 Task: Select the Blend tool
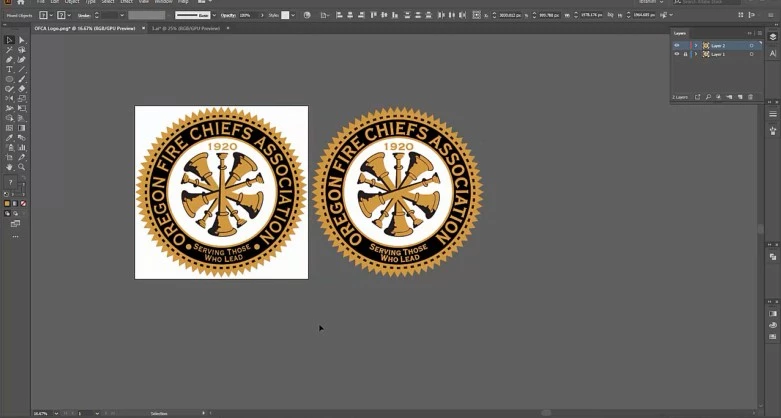click(x=21, y=138)
